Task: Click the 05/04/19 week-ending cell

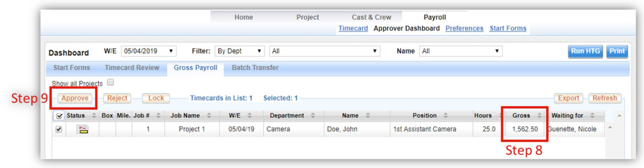Action: coord(241,129)
